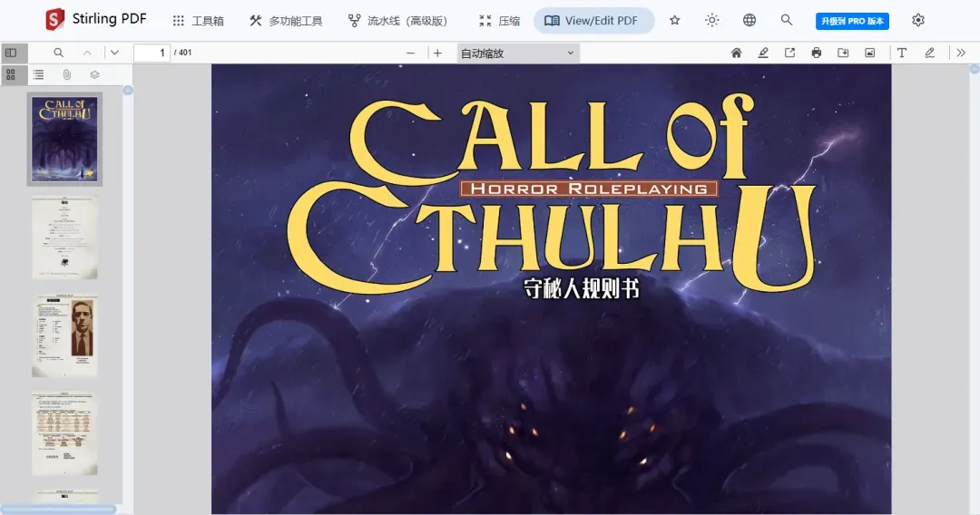The height and width of the screenshot is (515, 980).
Task: Expand secondary tools double-chevron
Action: click(x=961, y=53)
